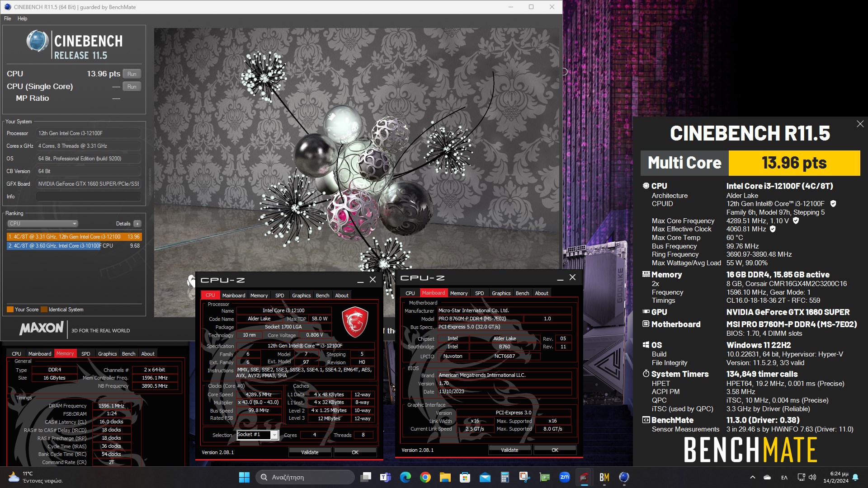Open the network display tray icon
Image resolution: width=868 pixels, height=488 pixels.
click(x=801, y=477)
